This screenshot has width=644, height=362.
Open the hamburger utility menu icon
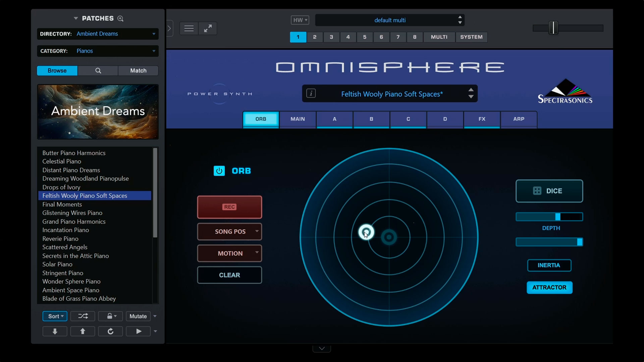(x=189, y=28)
